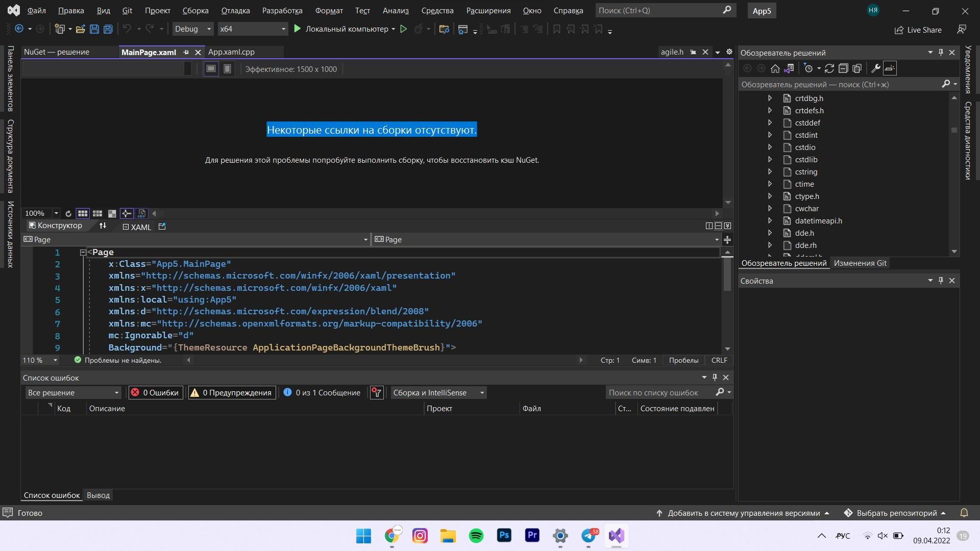The height and width of the screenshot is (551, 980).
Task: Open the Отладка menu
Action: click(235, 11)
